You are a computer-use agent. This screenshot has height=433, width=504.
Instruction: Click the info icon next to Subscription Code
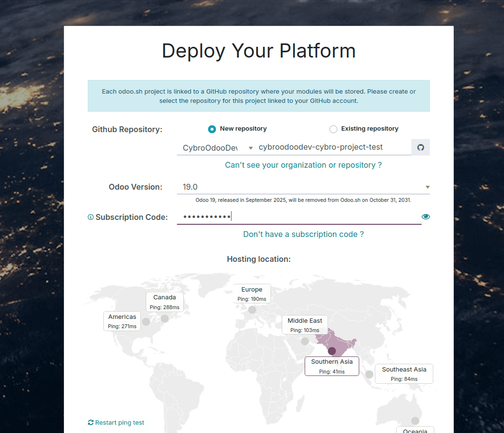(91, 217)
